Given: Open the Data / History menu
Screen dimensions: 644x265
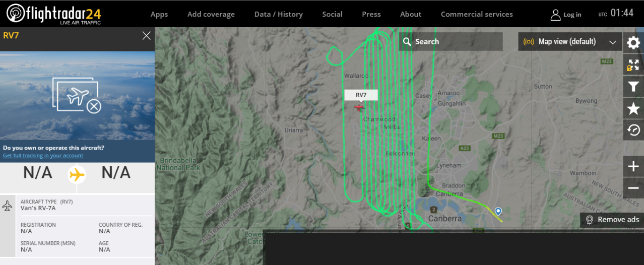Looking at the screenshot, I should point(278,14).
